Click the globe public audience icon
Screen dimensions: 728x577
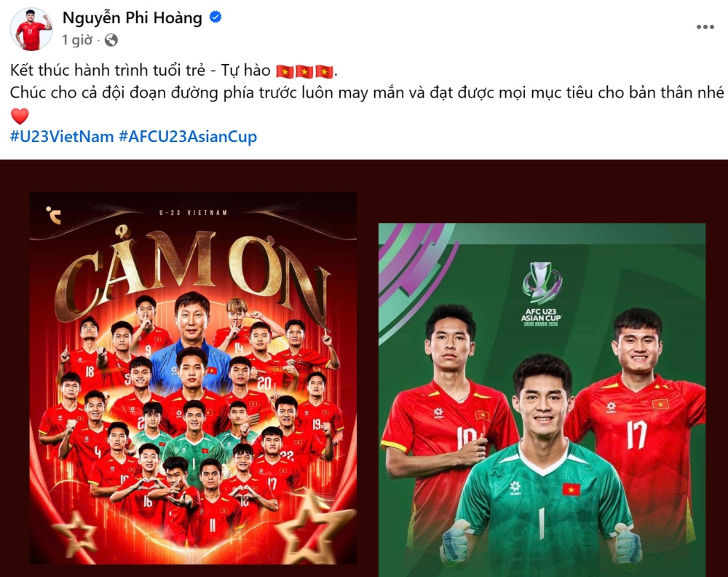[x=111, y=40]
